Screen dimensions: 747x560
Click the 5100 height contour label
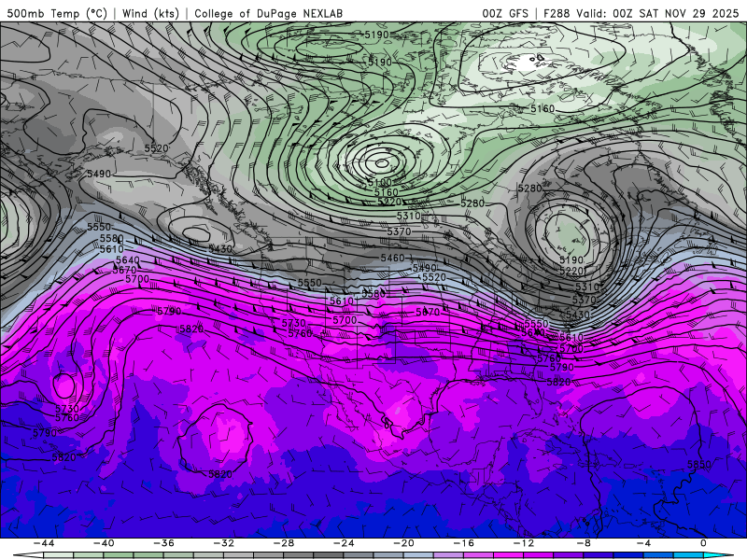[x=379, y=182]
